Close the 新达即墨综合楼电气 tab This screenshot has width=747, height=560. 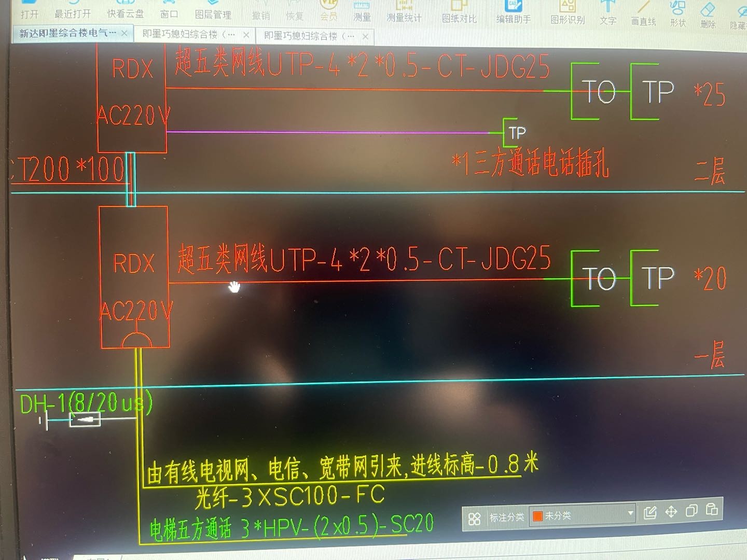(125, 33)
